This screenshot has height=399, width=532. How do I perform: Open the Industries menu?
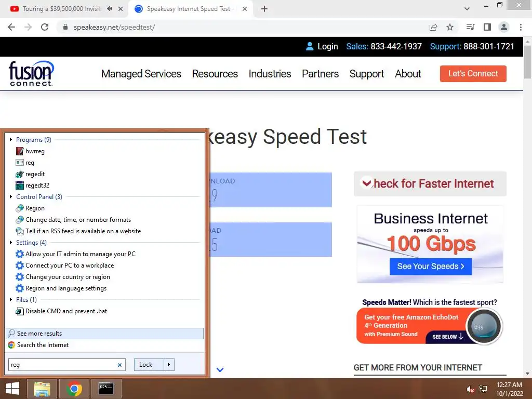point(270,74)
